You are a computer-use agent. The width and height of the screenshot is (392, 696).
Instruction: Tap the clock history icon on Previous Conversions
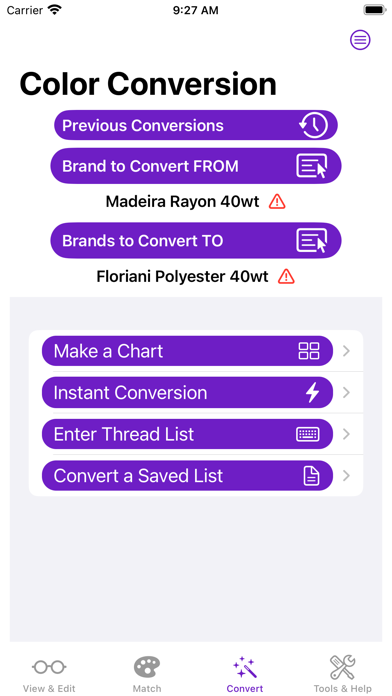coord(313,125)
